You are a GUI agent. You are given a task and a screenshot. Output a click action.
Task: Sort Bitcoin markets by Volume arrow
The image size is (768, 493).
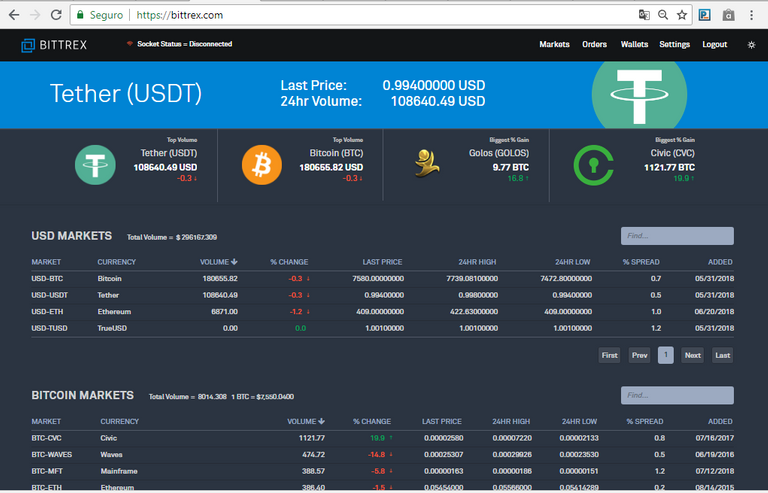tap(321, 421)
